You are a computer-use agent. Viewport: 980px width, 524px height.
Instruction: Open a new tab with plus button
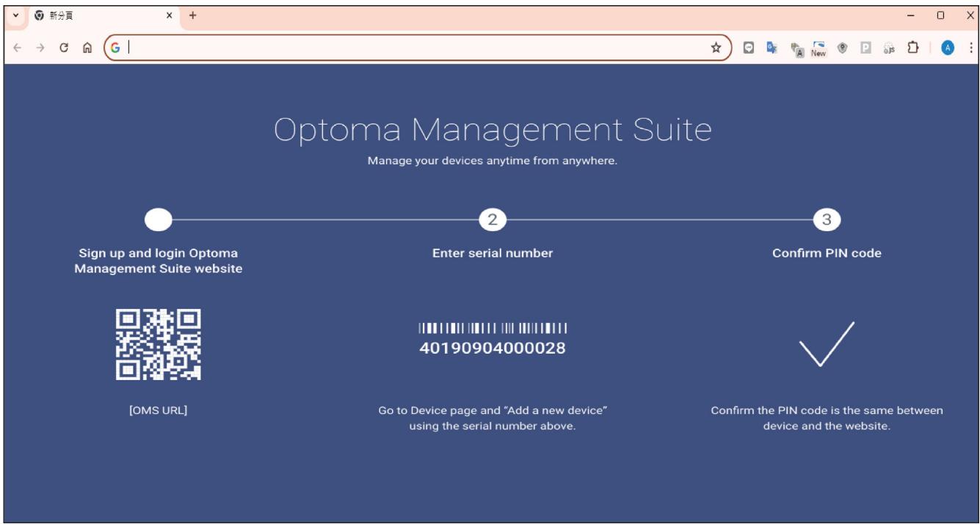194,15
